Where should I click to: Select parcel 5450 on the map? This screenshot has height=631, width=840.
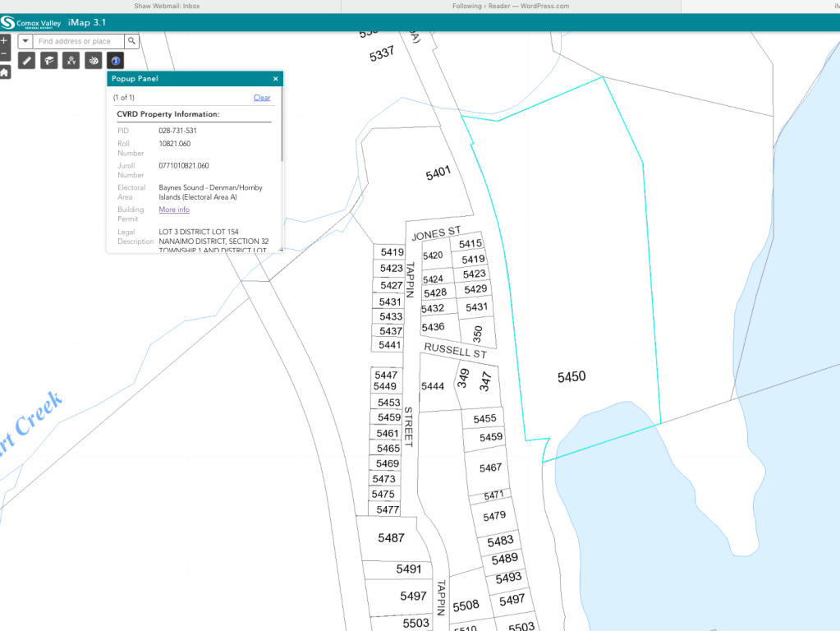(571, 376)
